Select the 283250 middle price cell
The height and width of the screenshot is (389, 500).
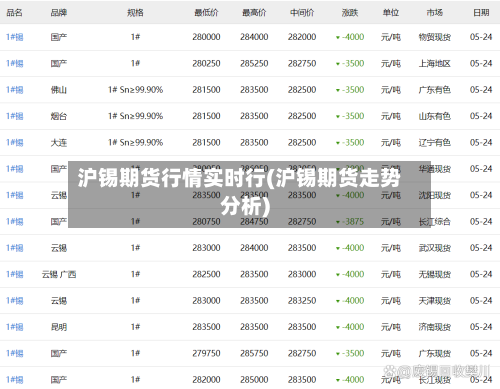(x=302, y=301)
